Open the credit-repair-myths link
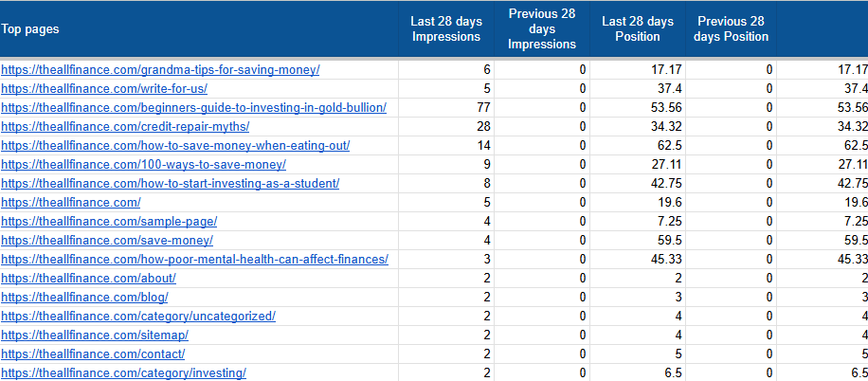Image resolution: width=868 pixels, height=381 pixels. pyautogui.click(x=125, y=127)
